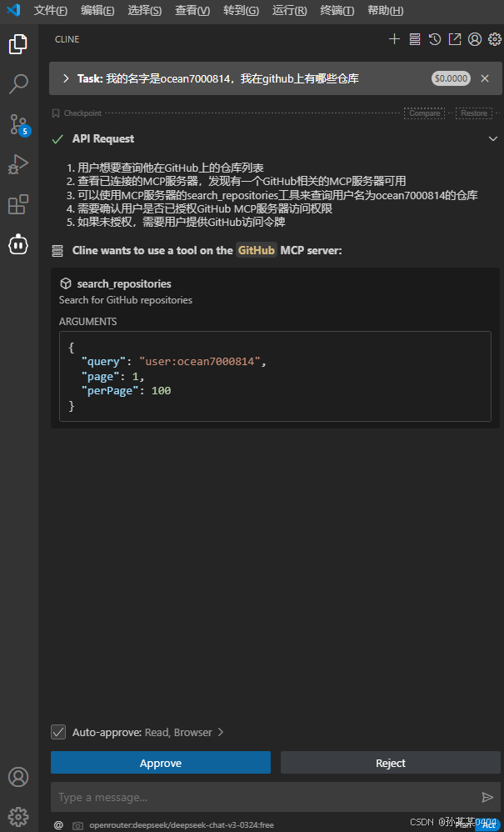
Task: Open Cline settings gear in header
Action: pyautogui.click(x=495, y=38)
